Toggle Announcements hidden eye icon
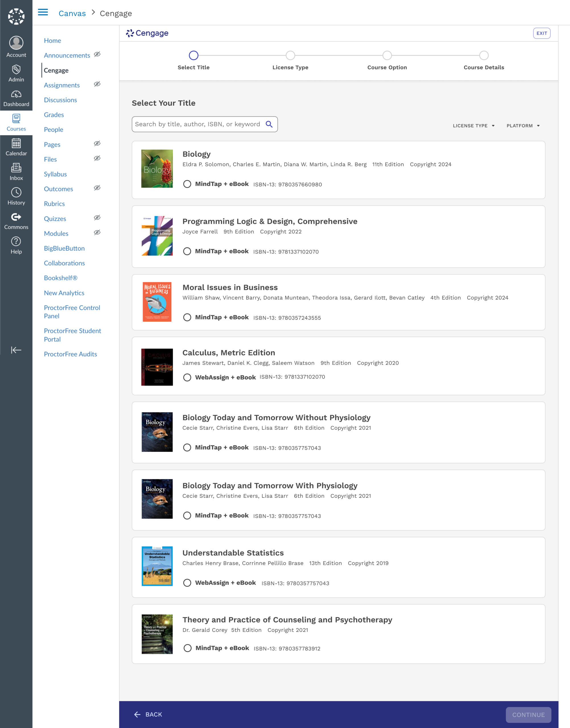 (x=97, y=54)
